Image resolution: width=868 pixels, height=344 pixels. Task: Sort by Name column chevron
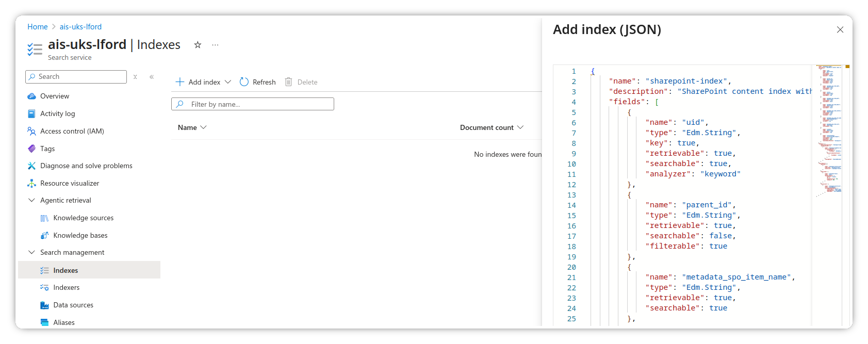[203, 127]
